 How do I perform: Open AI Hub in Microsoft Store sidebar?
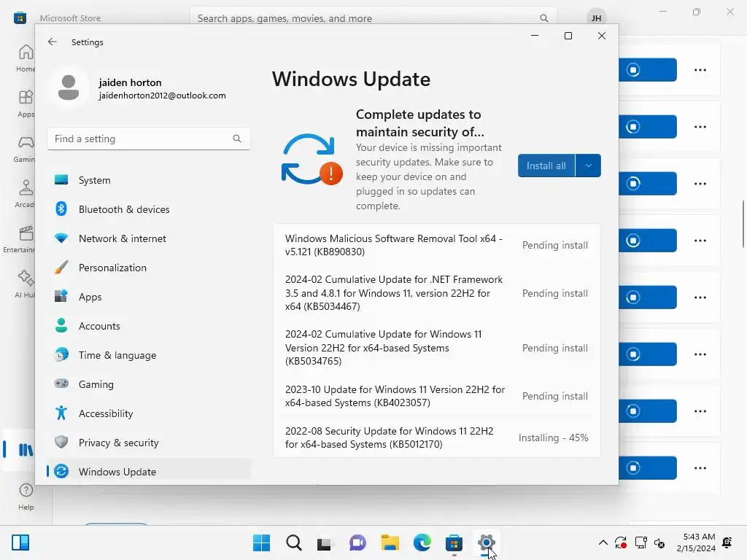tap(26, 284)
